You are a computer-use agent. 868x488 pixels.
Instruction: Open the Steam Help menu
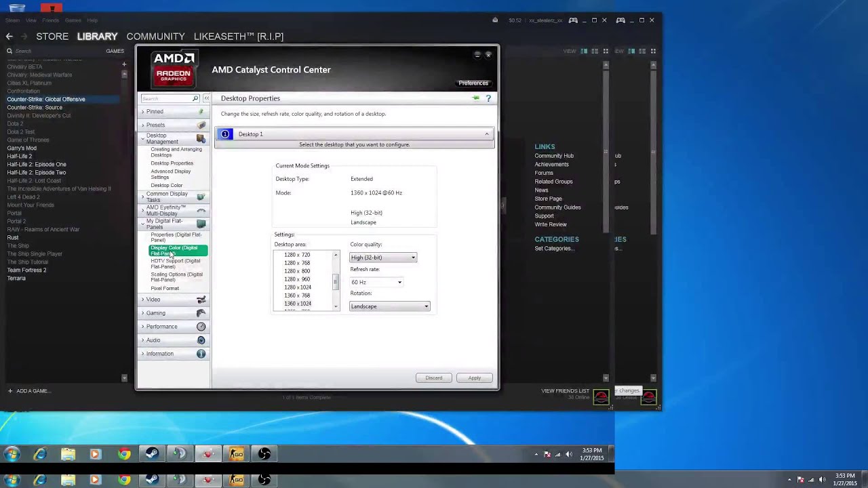coord(92,20)
